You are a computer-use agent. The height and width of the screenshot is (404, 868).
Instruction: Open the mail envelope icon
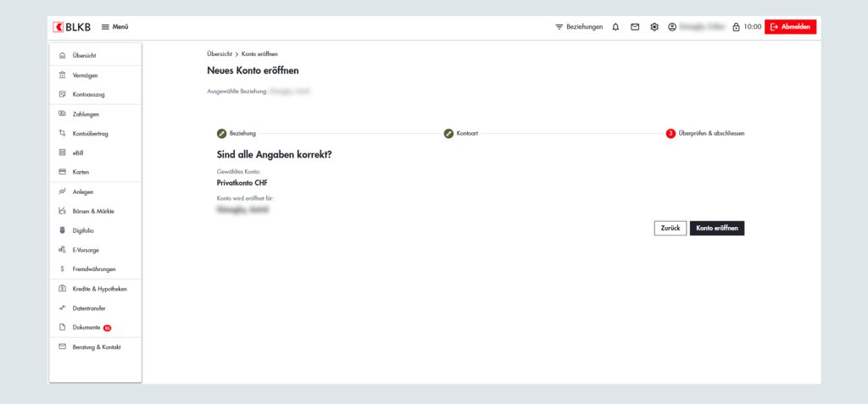click(635, 27)
